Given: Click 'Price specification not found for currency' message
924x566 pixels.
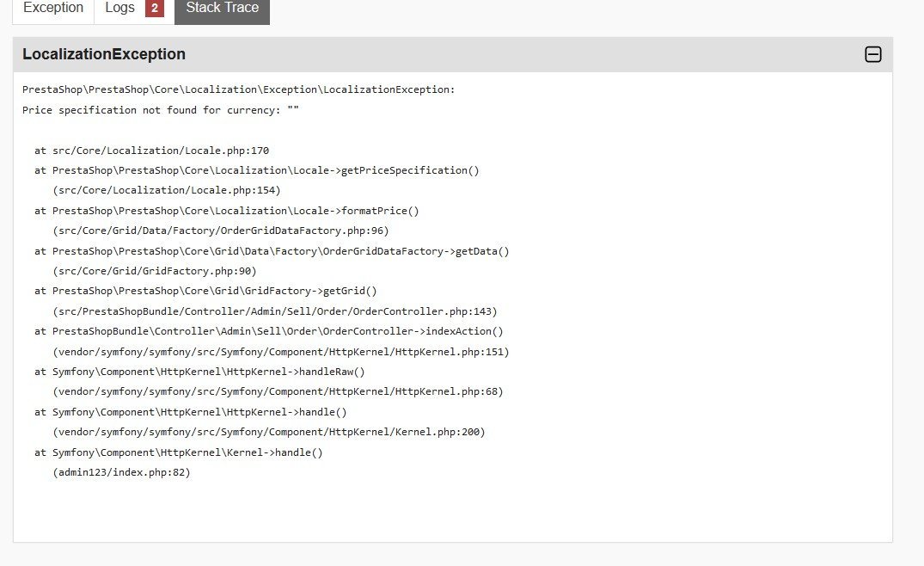Looking at the screenshot, I should pyautogui.click(x=160, y=110).
